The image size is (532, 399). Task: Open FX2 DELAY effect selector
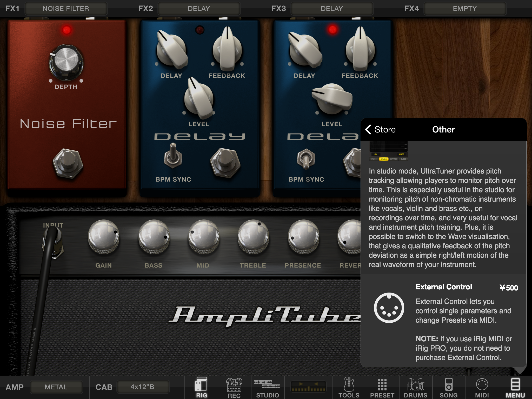(x=199, y=9)
